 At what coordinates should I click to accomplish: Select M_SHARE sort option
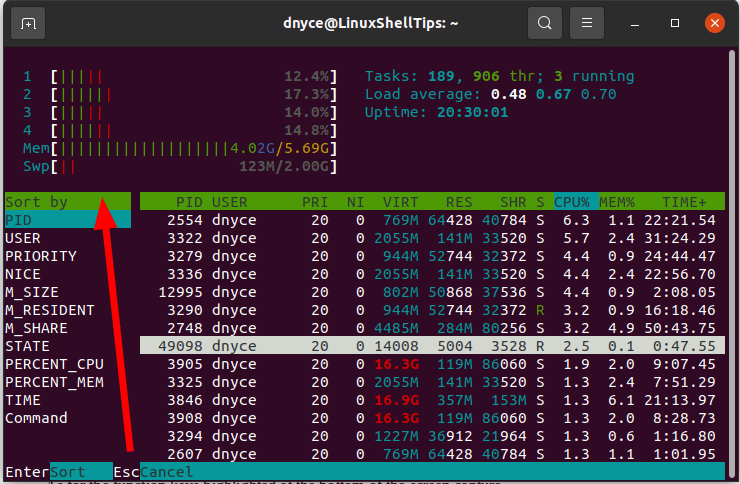point(68,328)
